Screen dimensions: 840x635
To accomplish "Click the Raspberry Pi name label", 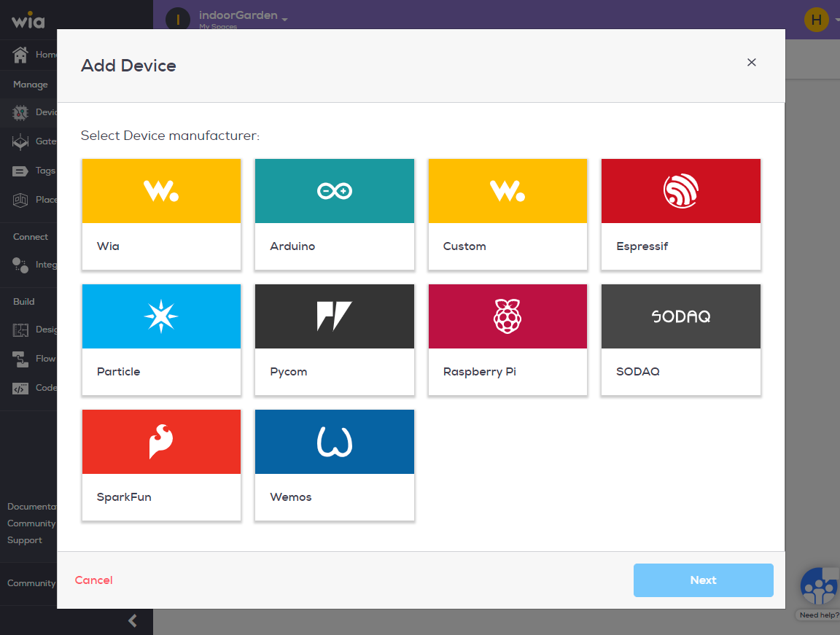I will pos(480,372).
